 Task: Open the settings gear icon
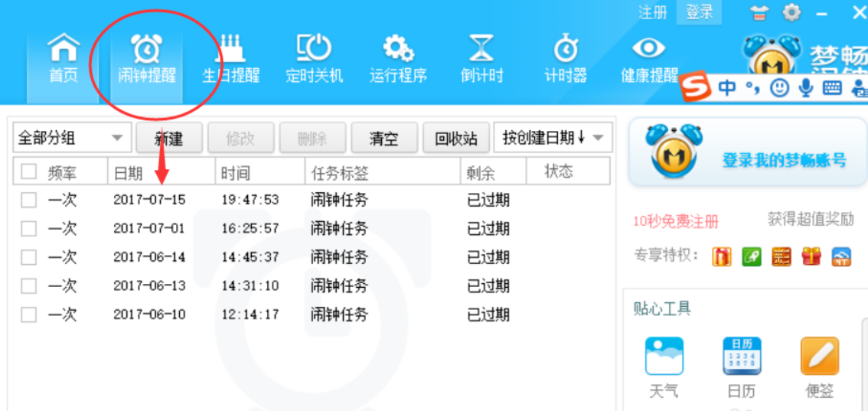coord(793,12)
